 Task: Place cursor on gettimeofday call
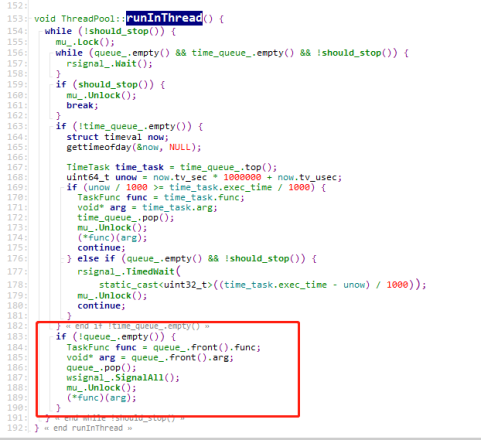pyautogui.click(x=99, y=147)
